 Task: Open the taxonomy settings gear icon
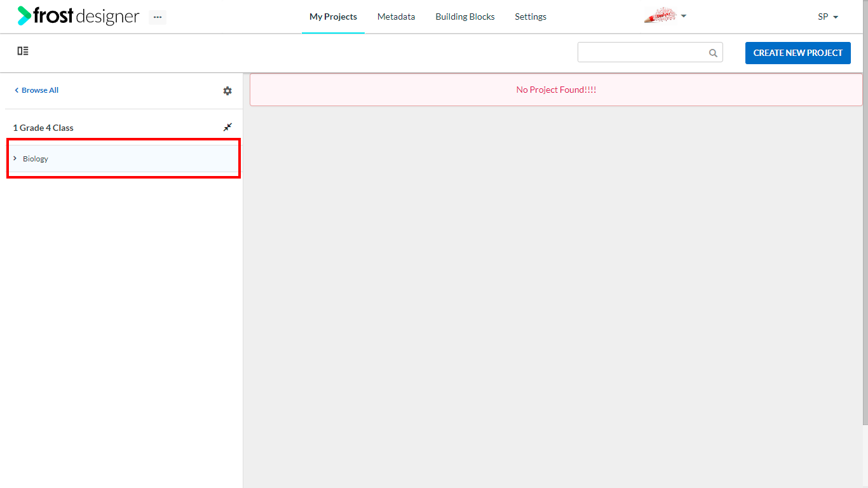click(x=227, y=91)
